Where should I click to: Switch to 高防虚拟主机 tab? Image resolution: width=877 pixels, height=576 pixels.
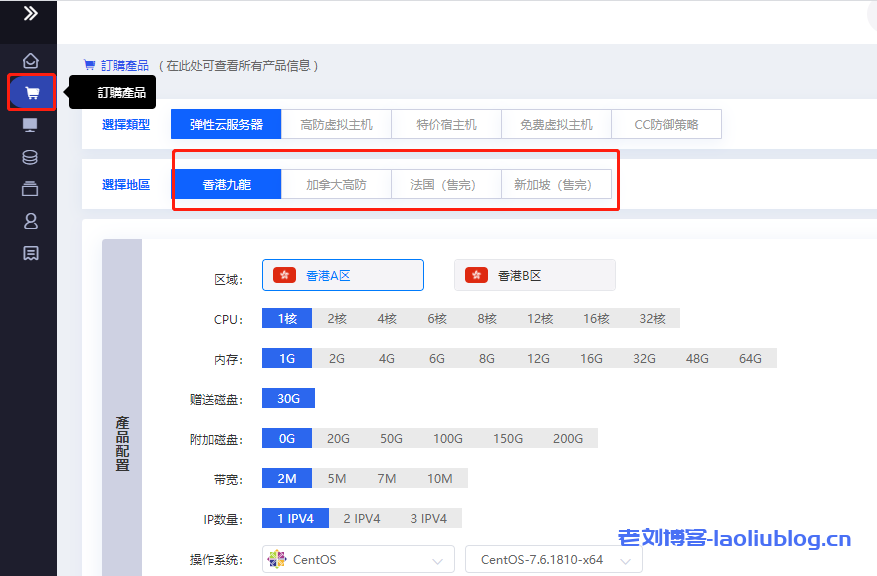[x=336, y=125]
